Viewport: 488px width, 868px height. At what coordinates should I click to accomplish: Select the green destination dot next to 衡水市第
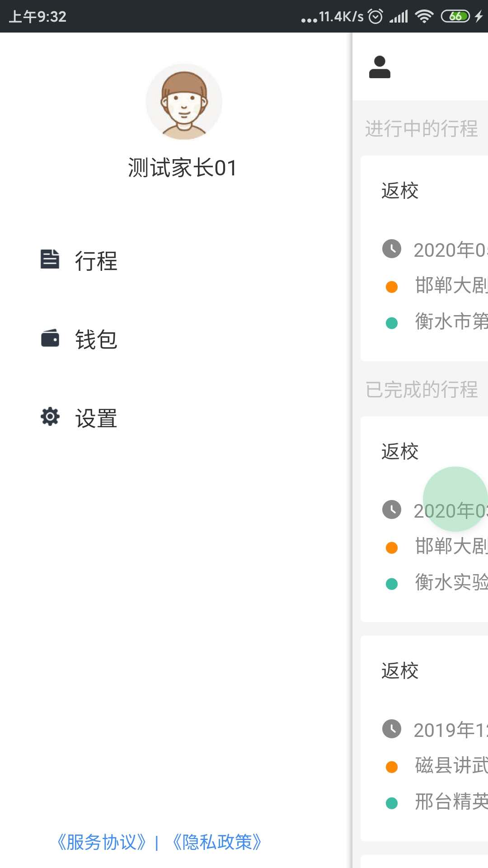[x=391, y=322]
